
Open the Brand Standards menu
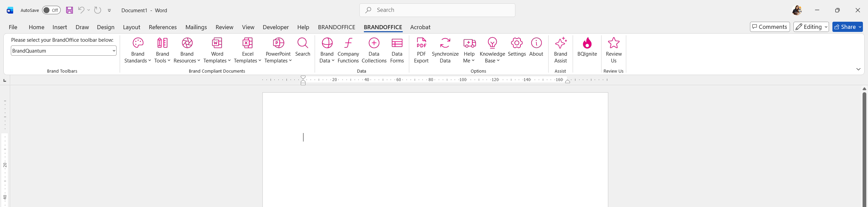tap(138, 50)
